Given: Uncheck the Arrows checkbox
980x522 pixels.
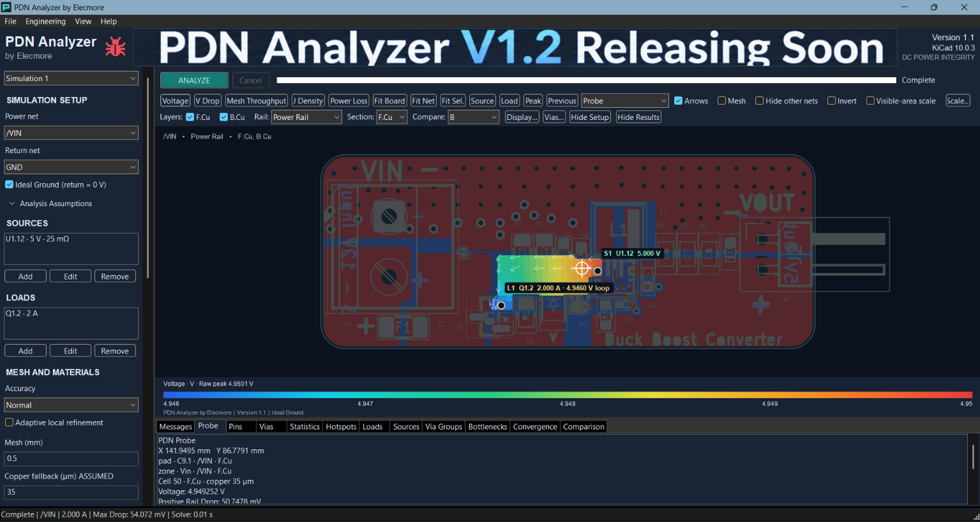Looking at the screenshot, I should tap(679, 101).
